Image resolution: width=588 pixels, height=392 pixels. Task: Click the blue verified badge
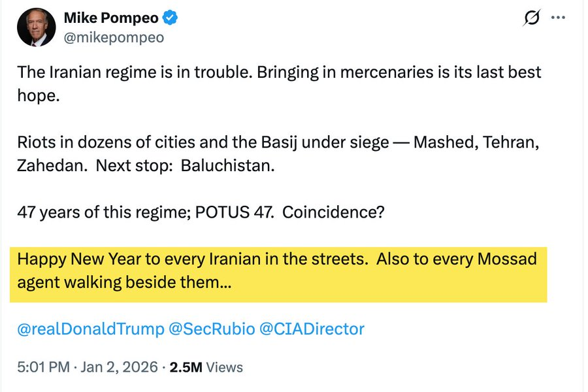click(170, 18)
